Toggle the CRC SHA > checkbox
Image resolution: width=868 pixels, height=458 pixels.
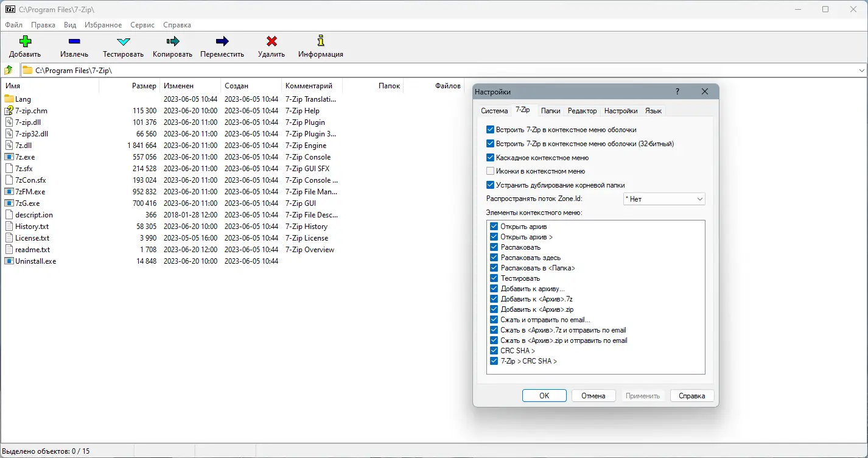pyautogui.click(x=494, y=351)
